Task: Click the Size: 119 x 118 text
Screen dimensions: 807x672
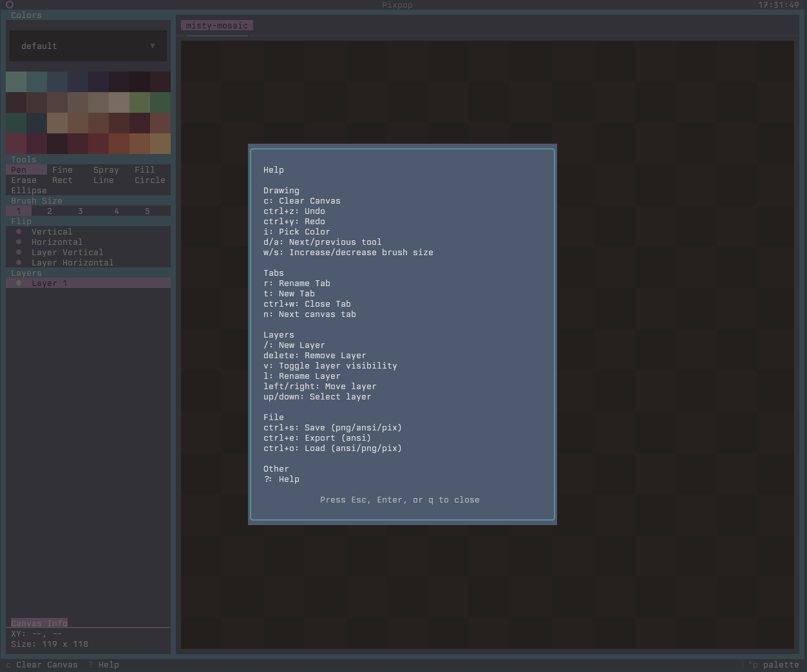Action: point(50,644)
